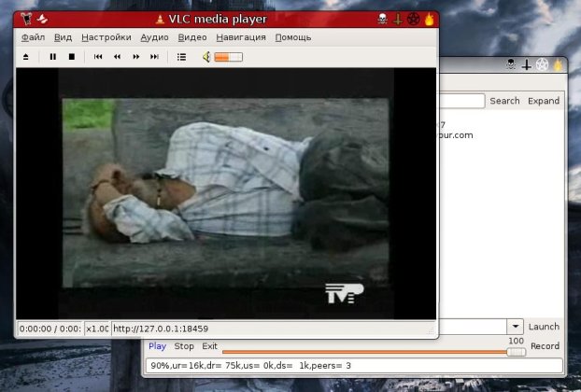Open the Навигация menu

point(241,37)
